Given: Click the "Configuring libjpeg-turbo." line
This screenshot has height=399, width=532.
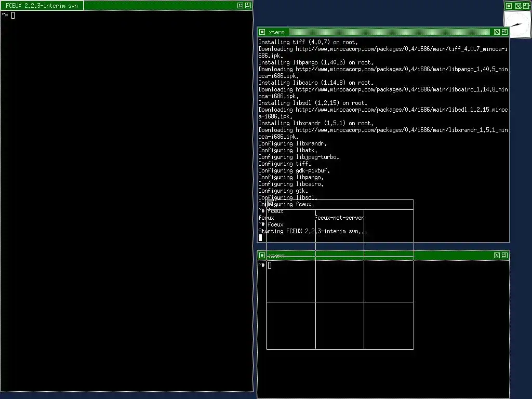Looking at the screenshot, I should pos(299,157).
